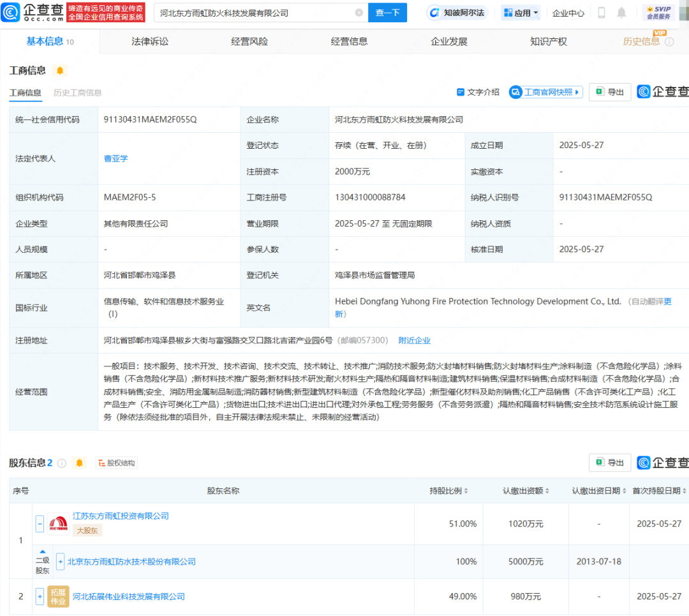This screenshot has height=616, width=689.
Task: Click the 980万元 contribution cell
Action: tap(526, 597)
